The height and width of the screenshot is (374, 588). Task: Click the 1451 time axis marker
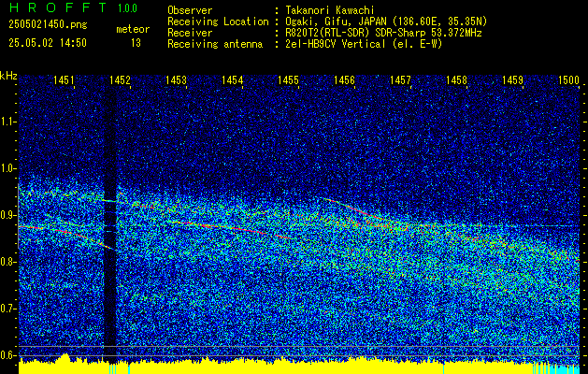(x=64, y=79)
